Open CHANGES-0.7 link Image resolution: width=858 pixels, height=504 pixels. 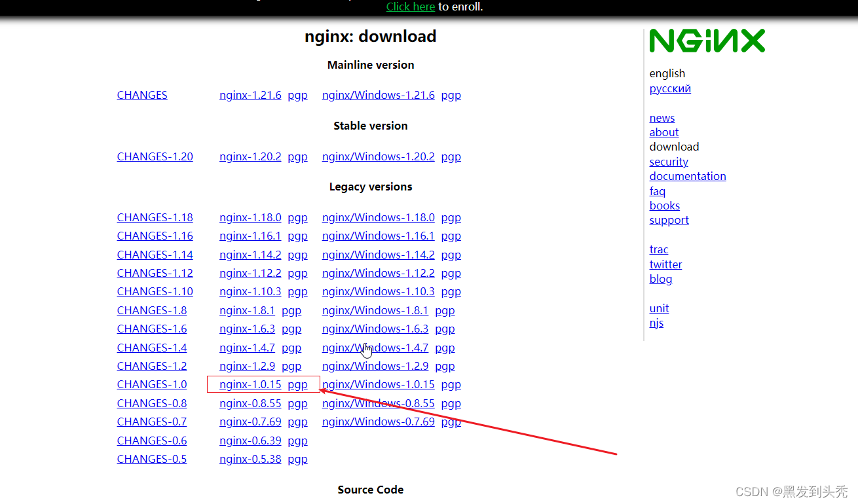point(152,422)
